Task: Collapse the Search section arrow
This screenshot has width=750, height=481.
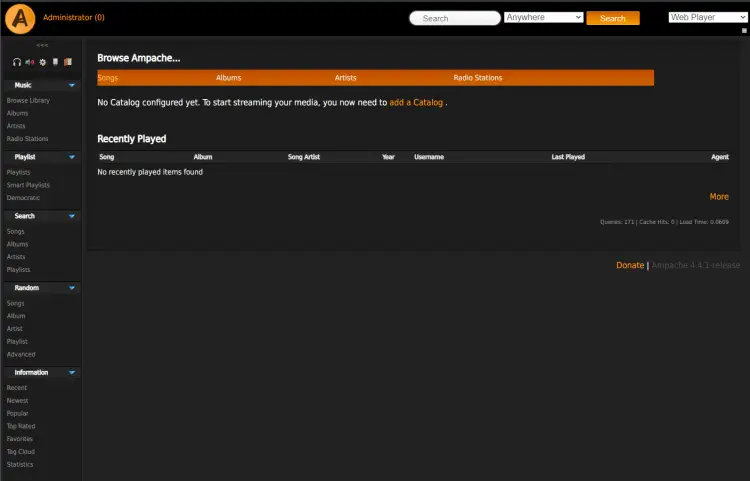Action: point(72,216)
